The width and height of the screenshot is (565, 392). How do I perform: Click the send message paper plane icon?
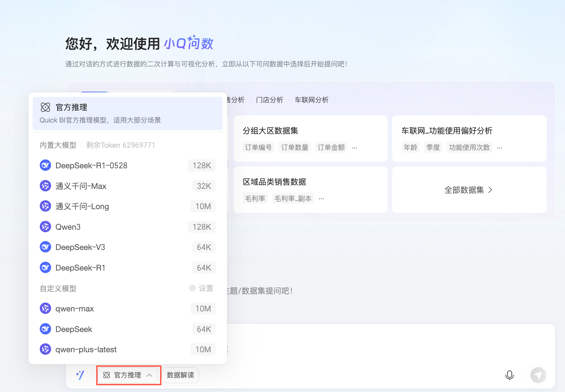(x=538, y=375)
